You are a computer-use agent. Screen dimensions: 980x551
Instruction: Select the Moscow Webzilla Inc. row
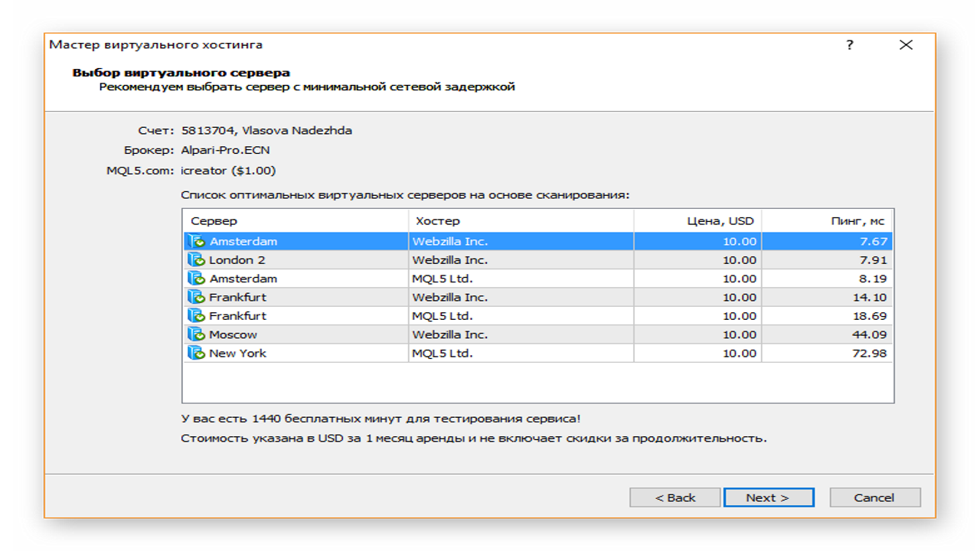537,334
